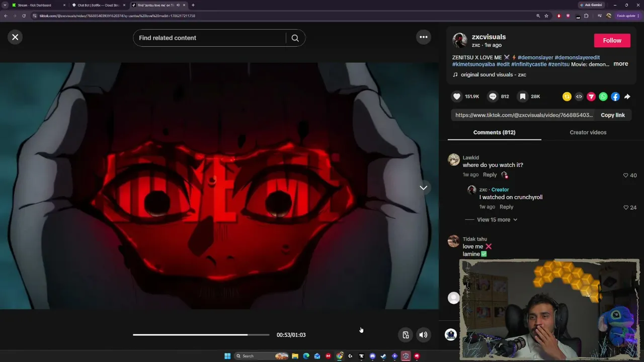Click the address bar URL

coord(117,16)
